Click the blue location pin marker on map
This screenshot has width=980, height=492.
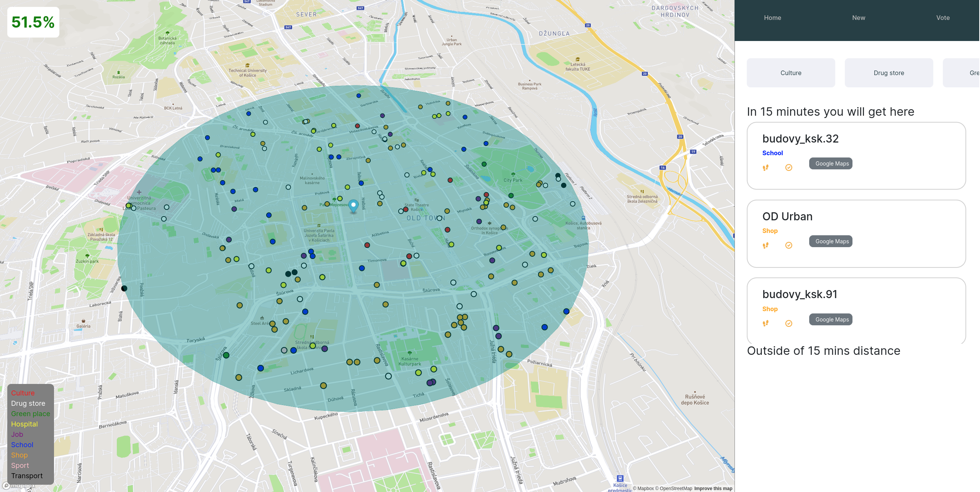353,206
